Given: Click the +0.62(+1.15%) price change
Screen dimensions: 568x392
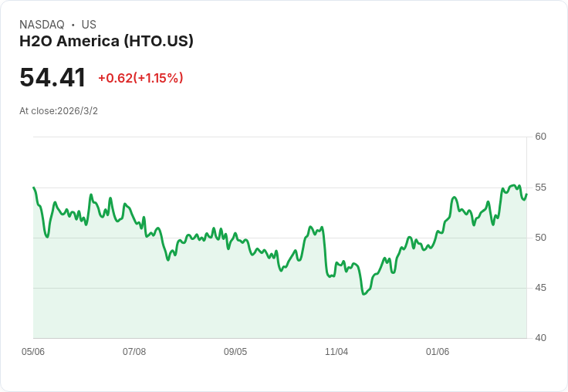Looking at the screenshot, I should (x=140, y=78).
